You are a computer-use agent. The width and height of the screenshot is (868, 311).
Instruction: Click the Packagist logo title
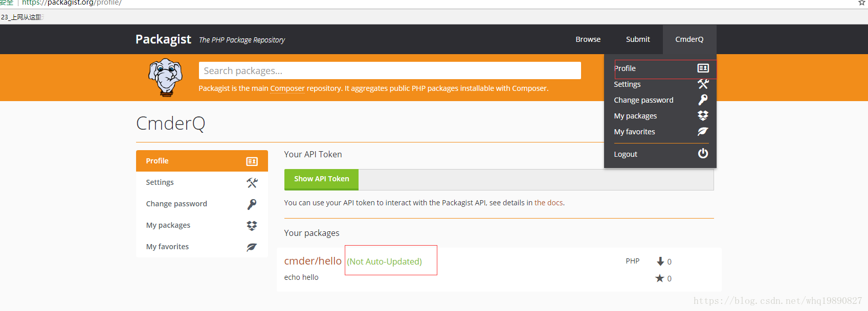(163, 39)
